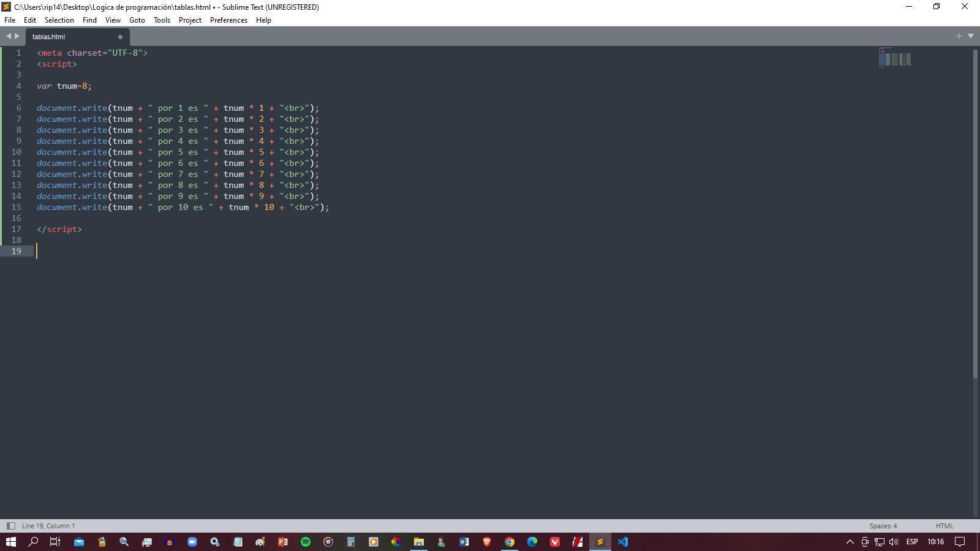Place cursor on var tnum=8; line
The width and height of the screenshot is (980, 551).
click(x=64, y=86)
